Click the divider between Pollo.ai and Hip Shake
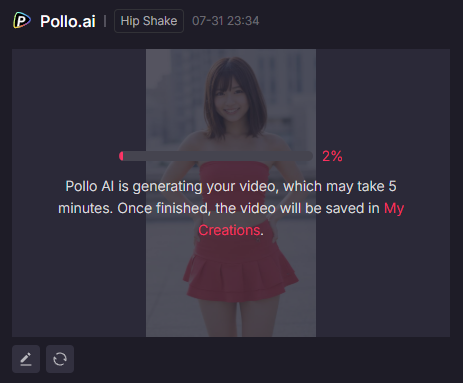 [105, 21]
